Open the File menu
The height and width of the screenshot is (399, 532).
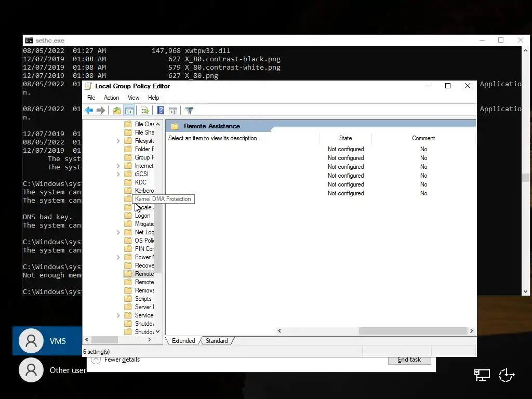pyautogui.click(x=91, y=98)
